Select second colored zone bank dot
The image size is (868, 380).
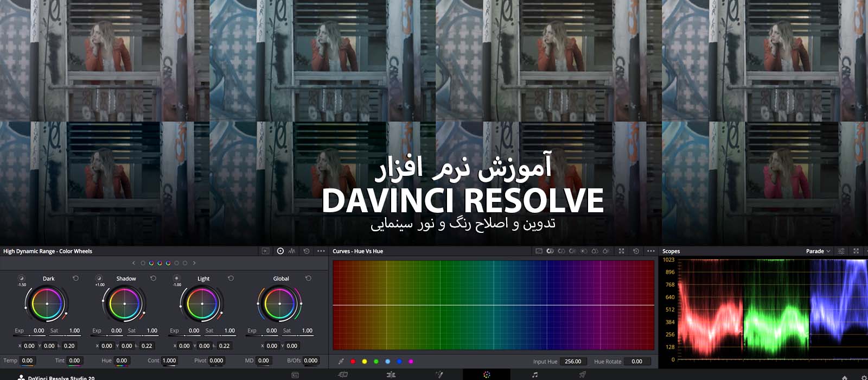coord(151,263)
